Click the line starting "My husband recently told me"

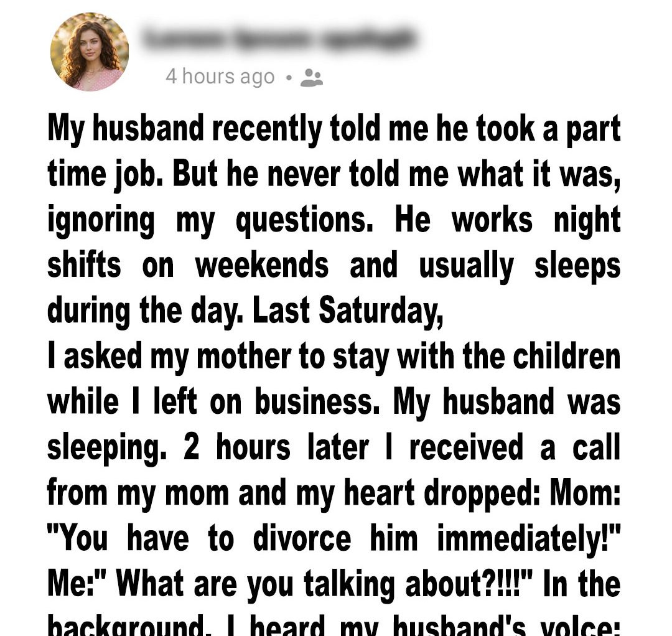pos(334,129)
